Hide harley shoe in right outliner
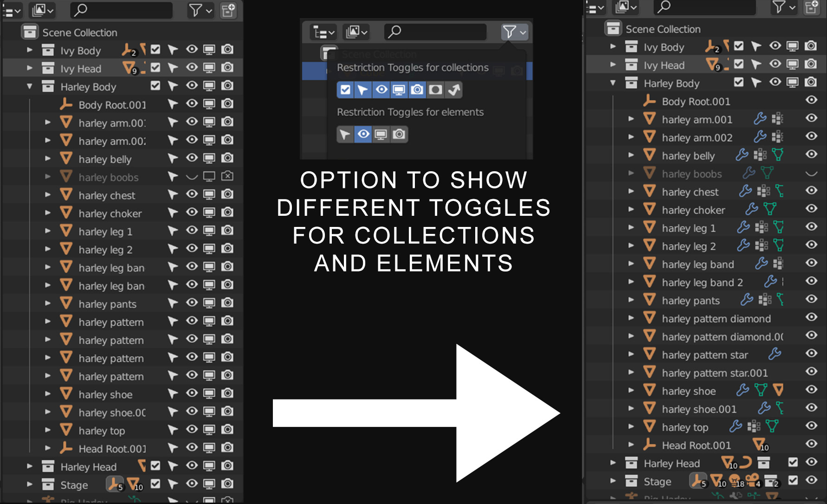 pyautogui.click(x=811, y=389)
